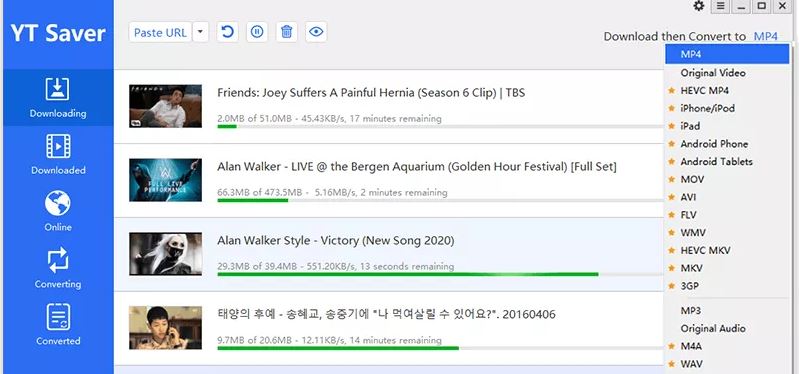The width and height of the screenshot is (799, 374).
Task: Go to the Converting section
Action: 58,269
